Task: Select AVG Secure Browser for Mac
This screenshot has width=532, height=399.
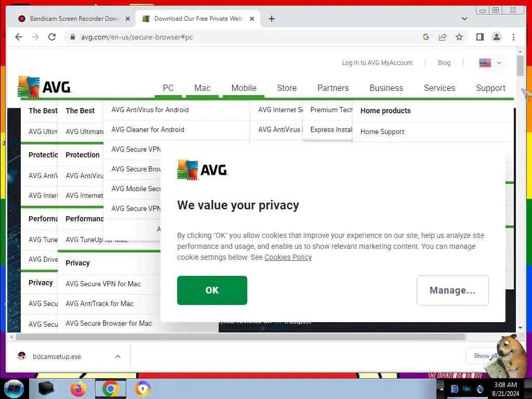Action: point(109,323)
